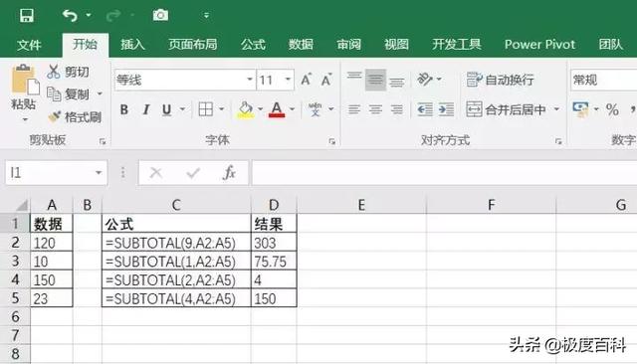637x364 pixels.
Task: Click the 粘贴 paste icon
Action: (x=24, y=80)
